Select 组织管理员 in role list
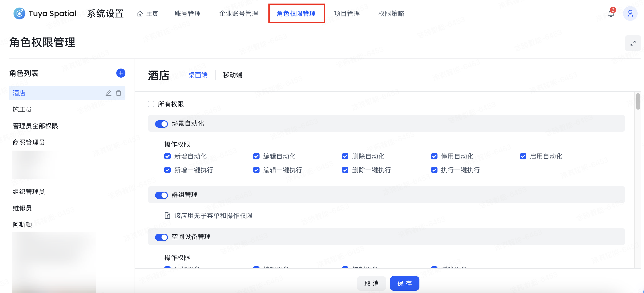Viewport: 644px width, 293px height. [x=29, y=192]
